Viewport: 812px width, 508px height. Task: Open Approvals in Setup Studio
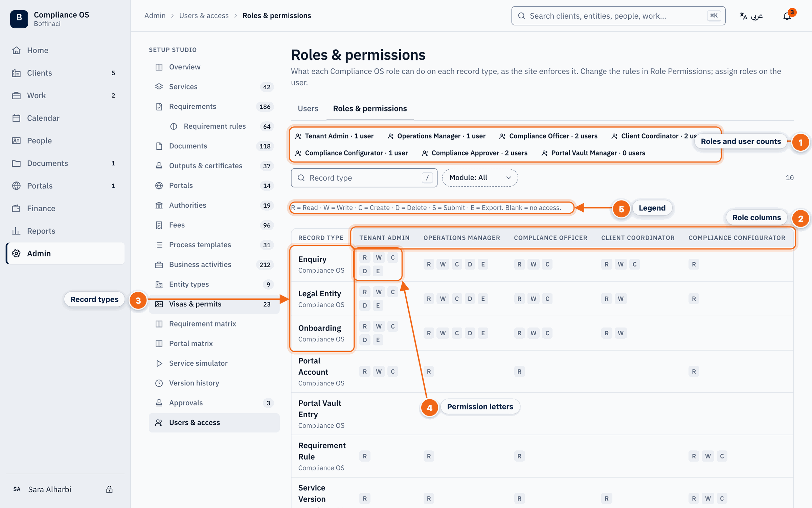[214, 403]
